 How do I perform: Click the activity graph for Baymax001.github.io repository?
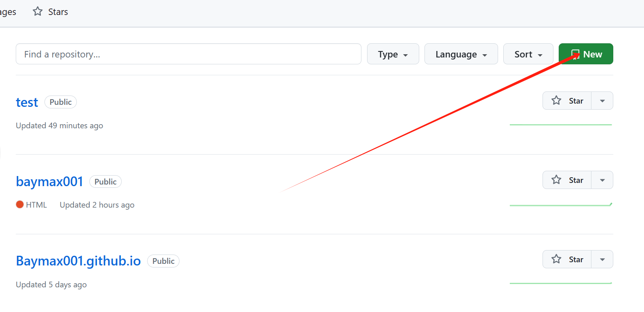pos(561,283)
